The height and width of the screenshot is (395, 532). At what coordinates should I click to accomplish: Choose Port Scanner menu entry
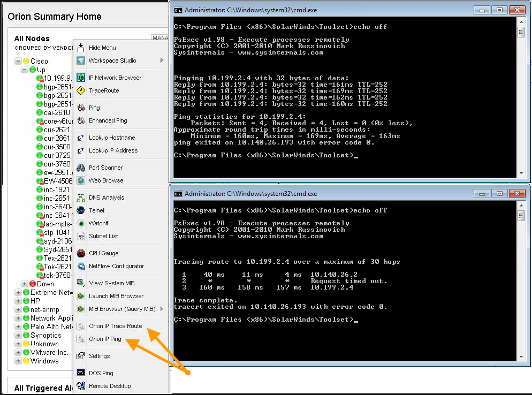point(105,168)
